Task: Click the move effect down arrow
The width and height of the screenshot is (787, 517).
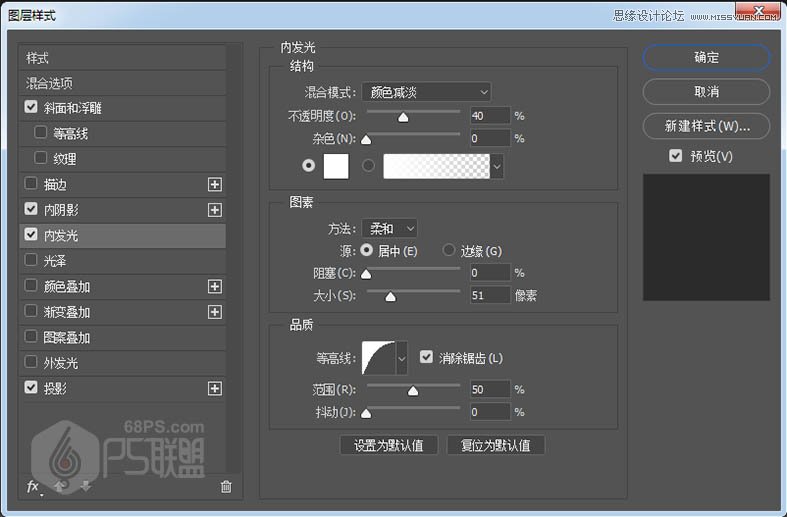Action: tap(86, 487)
